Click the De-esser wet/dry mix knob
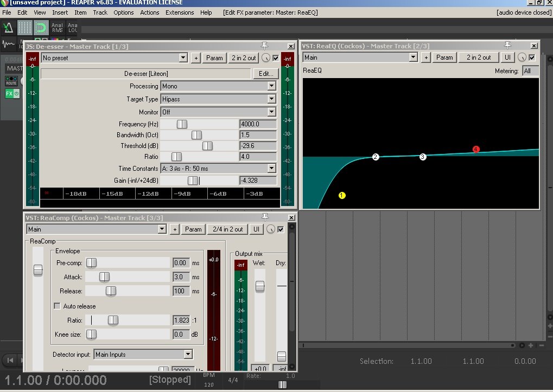Viewport: 553px width, 392px height. 265,58
